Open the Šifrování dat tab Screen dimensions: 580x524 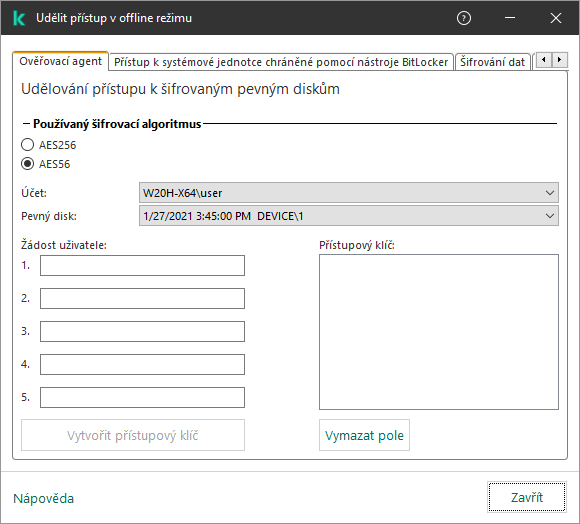point(492,62)
